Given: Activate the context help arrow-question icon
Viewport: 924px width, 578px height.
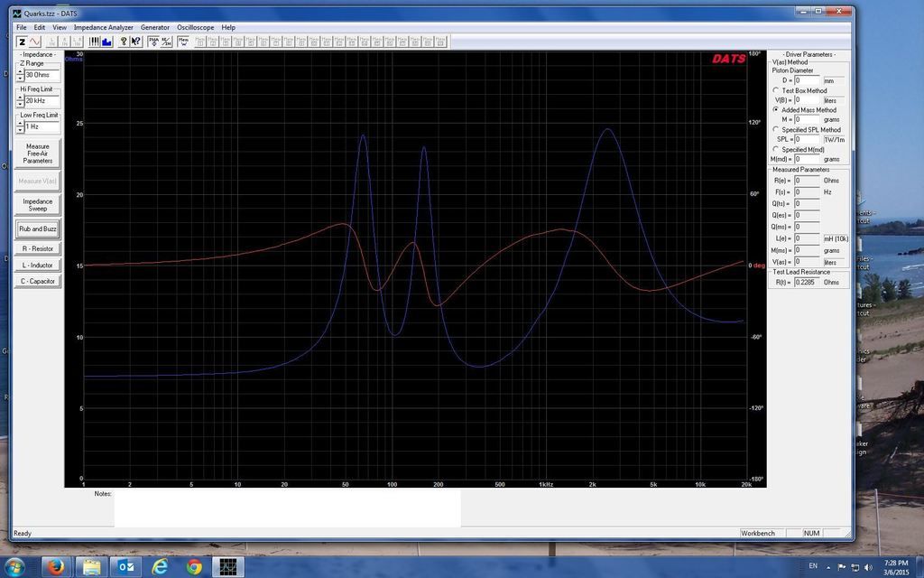Looking at the screenshot, I should coord(136,42).
